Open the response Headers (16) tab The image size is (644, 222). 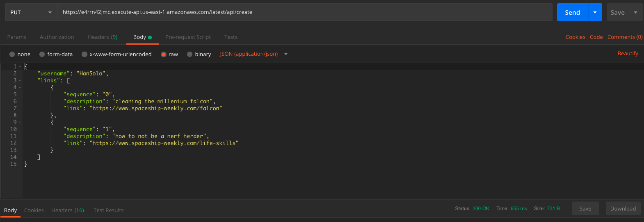pos(67,210)
